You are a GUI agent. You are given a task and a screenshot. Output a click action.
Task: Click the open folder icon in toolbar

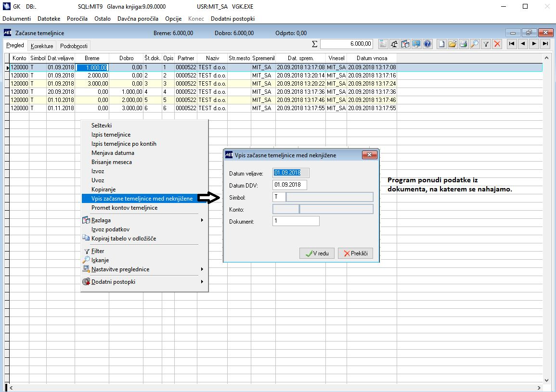tap(453, 44)
